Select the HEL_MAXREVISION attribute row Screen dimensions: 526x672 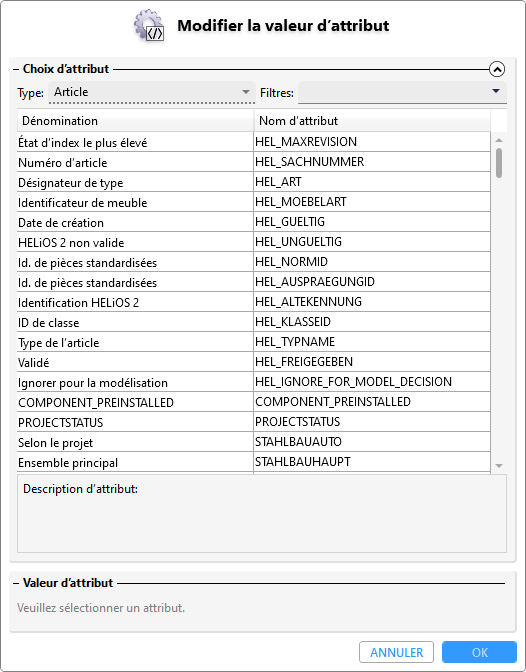[253, 142]
